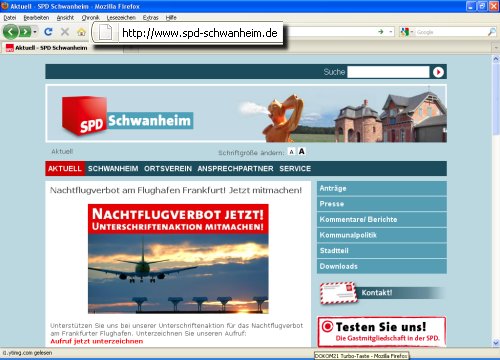Click the Kontakt envelope icon
Image resolution: width=500 pixels, height=360 pixels.
(x=339, y=293)
